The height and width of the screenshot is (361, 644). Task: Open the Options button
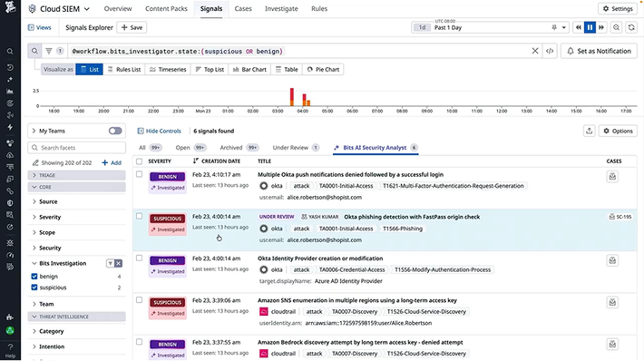[x=618, y=131]
